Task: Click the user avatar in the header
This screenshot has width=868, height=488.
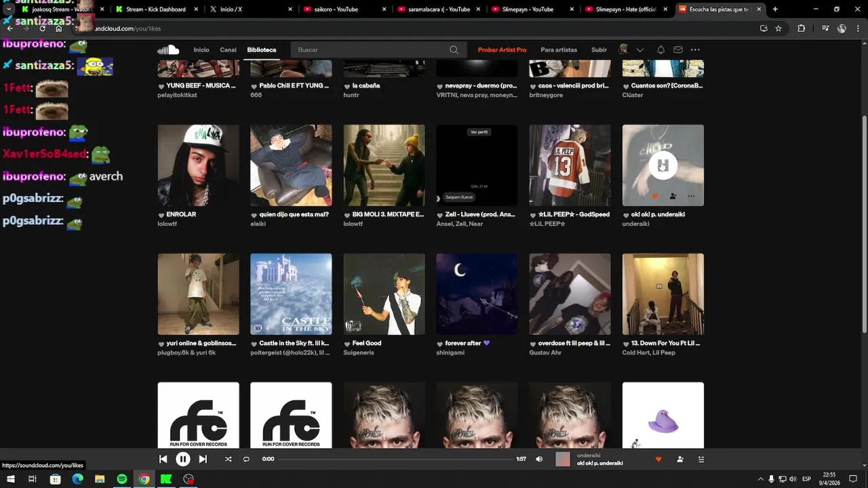Action: [x=623, y=49]
